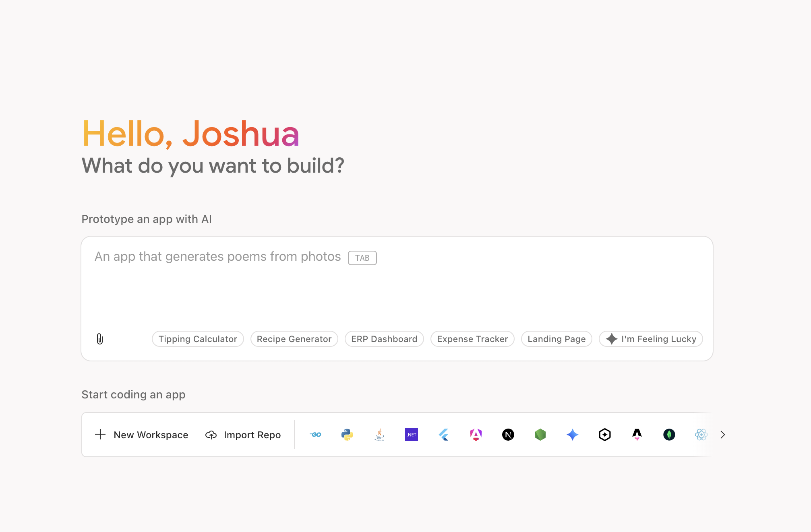The image size is (811, 532).
Task: Select the Gemini template icon
Action: [573, 435]
